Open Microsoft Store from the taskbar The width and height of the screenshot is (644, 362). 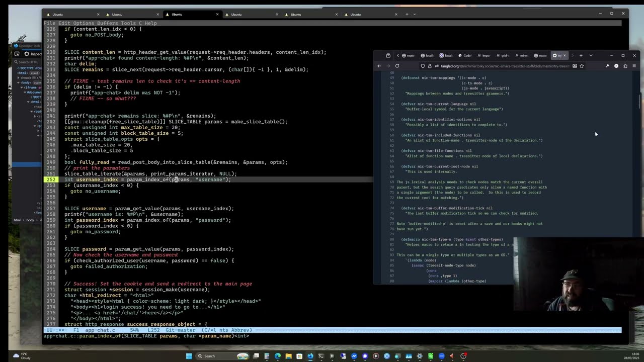[299, 356]
